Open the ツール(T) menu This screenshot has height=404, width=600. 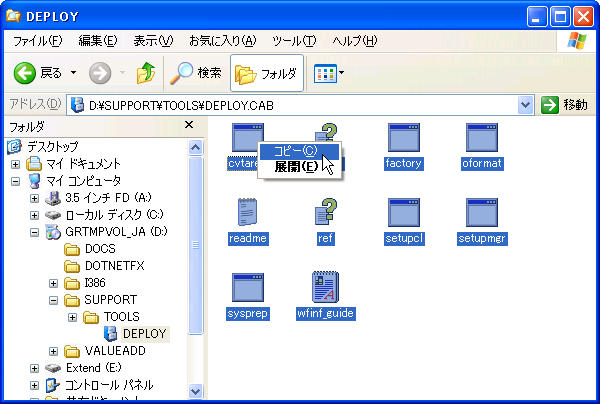pos(294,41)
